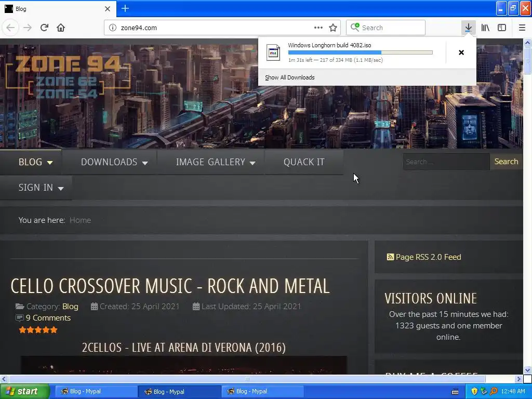The image size is (532, 399).
Task: Click the taskbar clock showing 12:48 AM
Action: pos(513,391)
